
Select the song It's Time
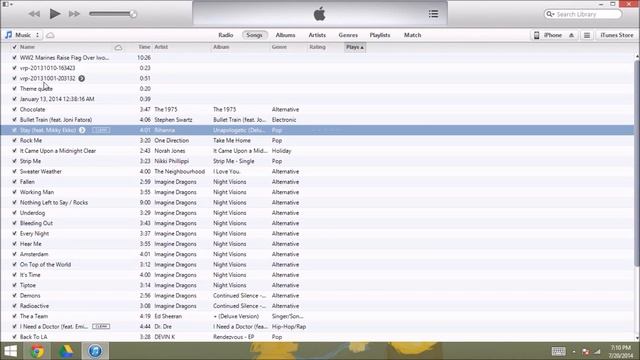pos(30,275)
